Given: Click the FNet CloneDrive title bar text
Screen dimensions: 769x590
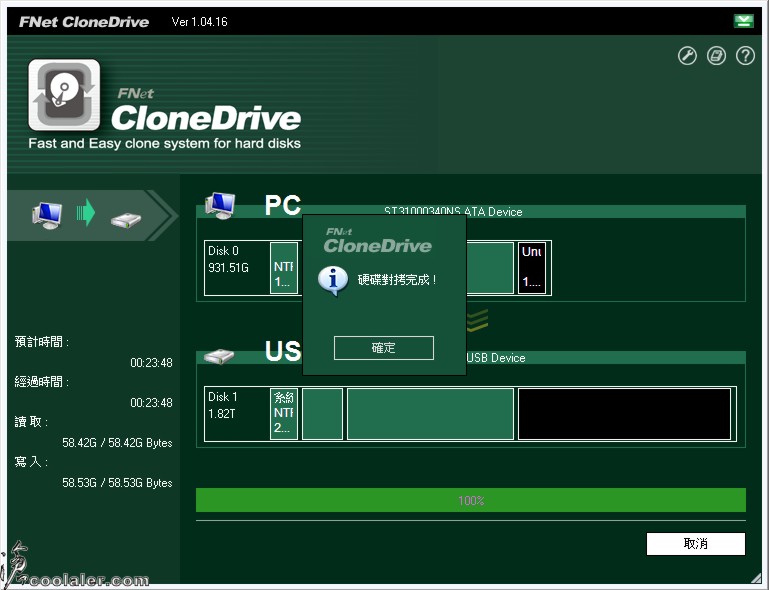Looking at the screenshot, I should click(84, 22).
